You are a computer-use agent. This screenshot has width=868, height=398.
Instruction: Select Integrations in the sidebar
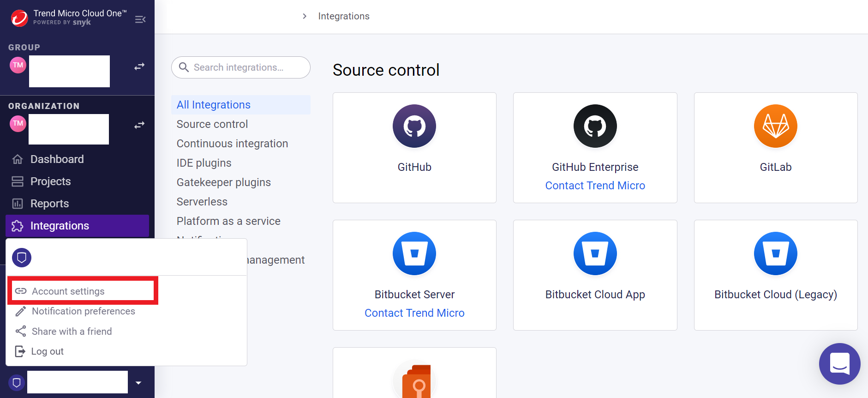77,226
